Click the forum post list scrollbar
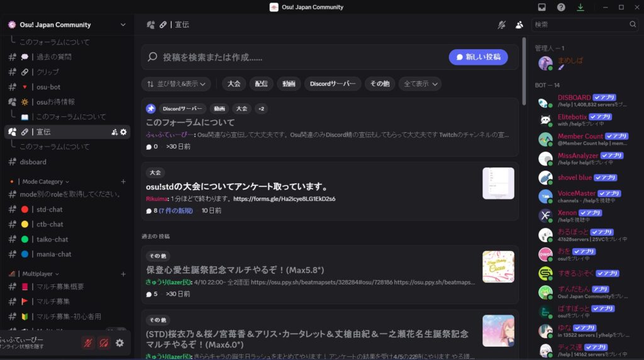The height and width of the screenshot is (360, 644). tap(524, 72)
